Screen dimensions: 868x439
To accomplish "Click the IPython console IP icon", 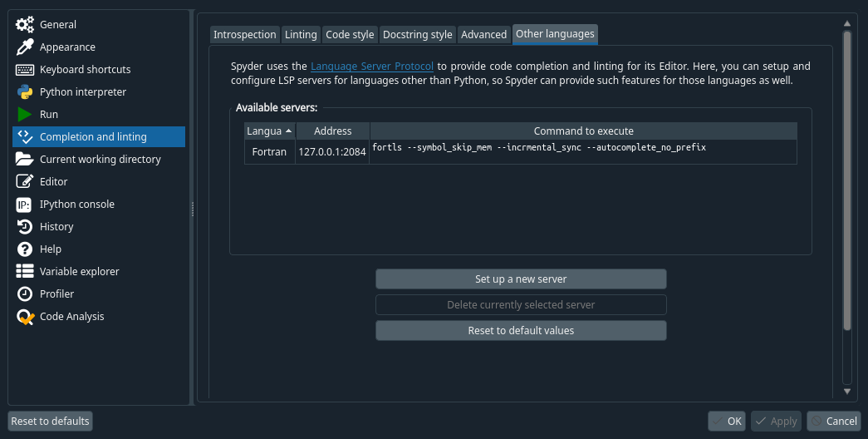I will tap(24, 205).
